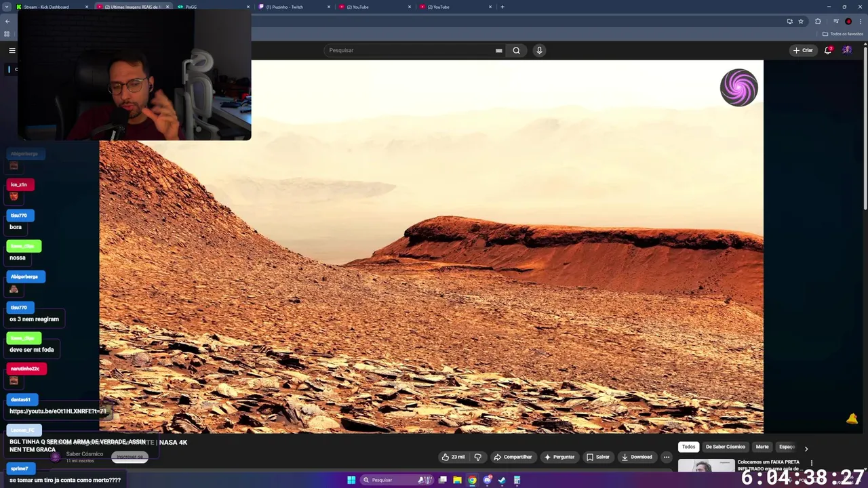868x488 pixels.
Task: Select the De Saber Cósmico chip
Action: click(725, 447)
